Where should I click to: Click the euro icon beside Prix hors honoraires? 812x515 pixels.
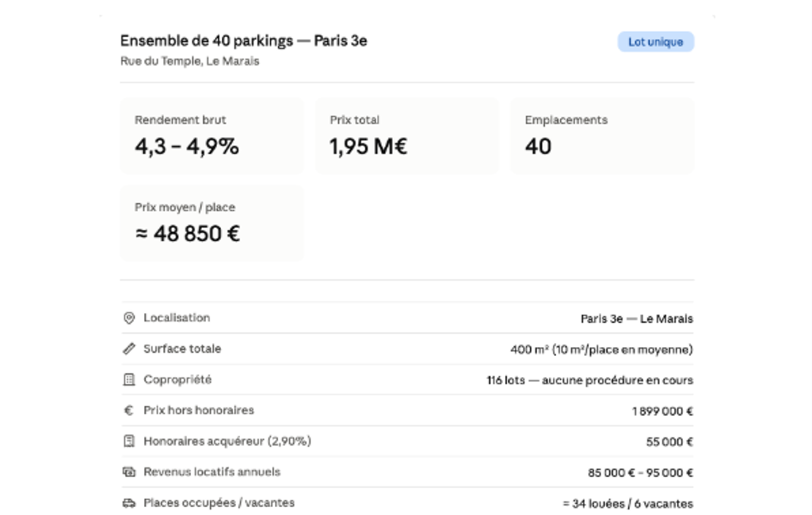coord(129,410)
